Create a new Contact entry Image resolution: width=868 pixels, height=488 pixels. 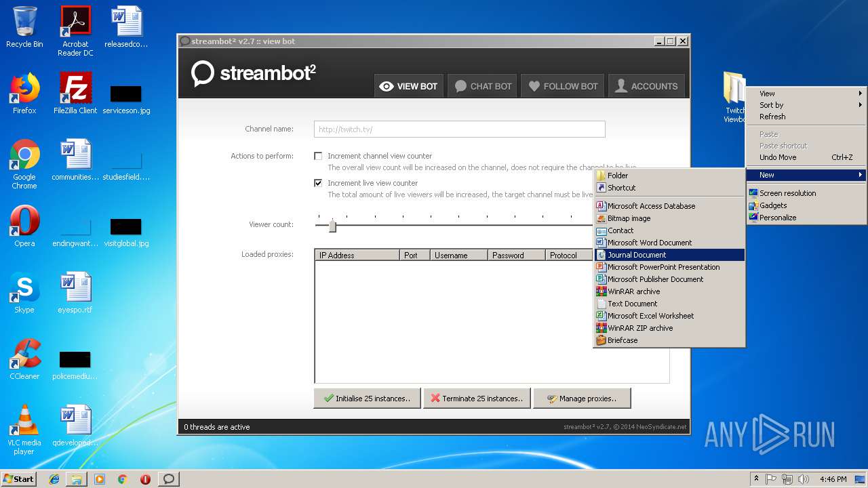point(669,230)
